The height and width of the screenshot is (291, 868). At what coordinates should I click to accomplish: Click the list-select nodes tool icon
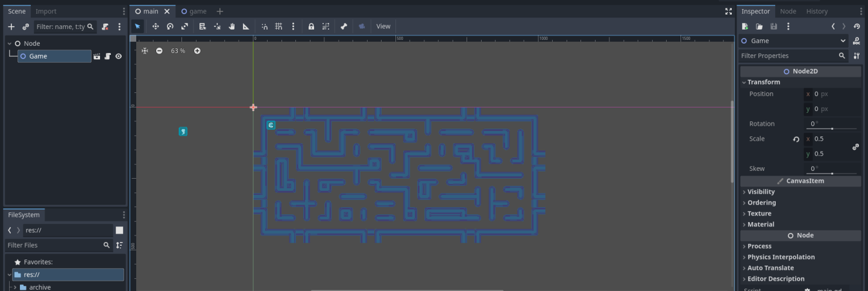tap(203, 27)
